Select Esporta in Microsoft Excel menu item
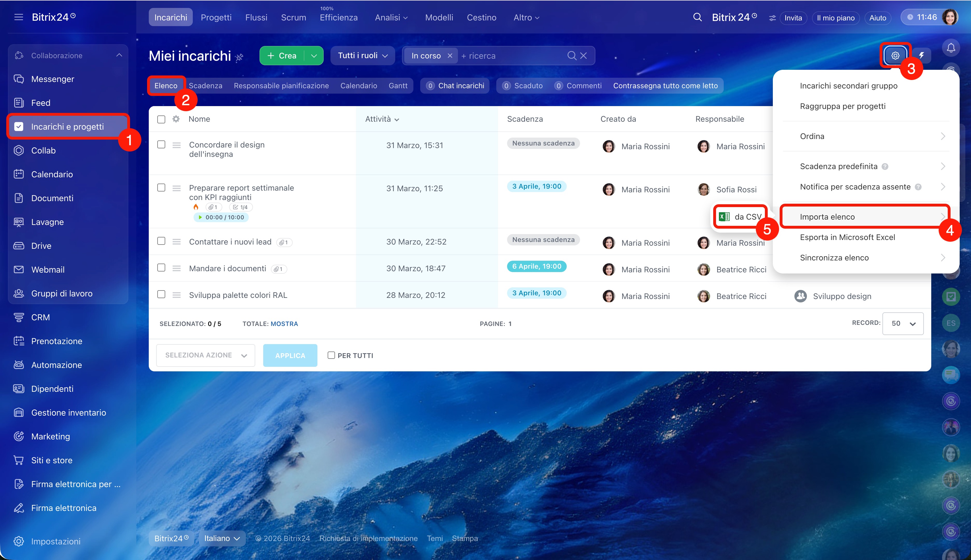The width and height of the screenshot is (971, 560). [x=847, y=237]
